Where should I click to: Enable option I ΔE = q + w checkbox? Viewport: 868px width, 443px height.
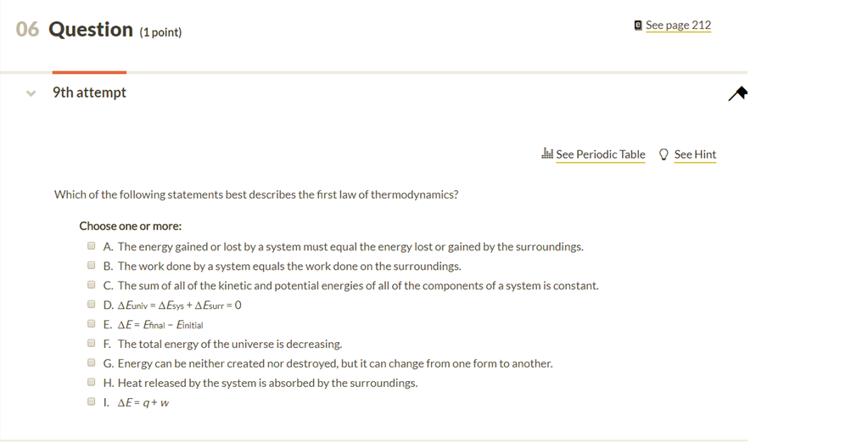pyautogui.click(x=92, y=401)
